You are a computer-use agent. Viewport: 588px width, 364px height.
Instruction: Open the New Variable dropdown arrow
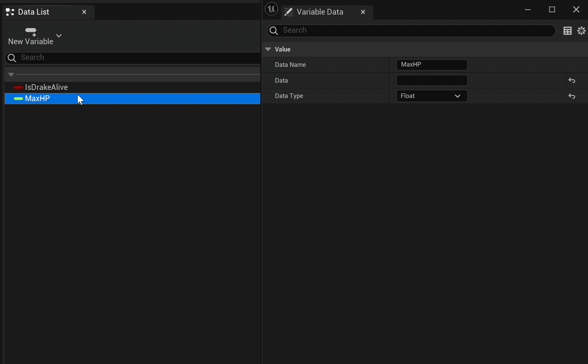click(59, 36)
